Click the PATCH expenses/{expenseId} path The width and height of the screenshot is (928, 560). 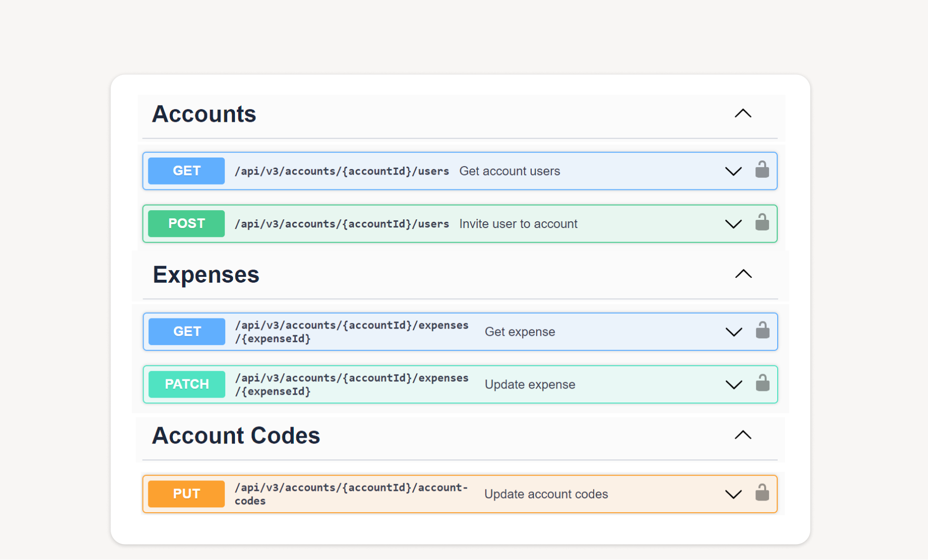[x=352, y=385]
